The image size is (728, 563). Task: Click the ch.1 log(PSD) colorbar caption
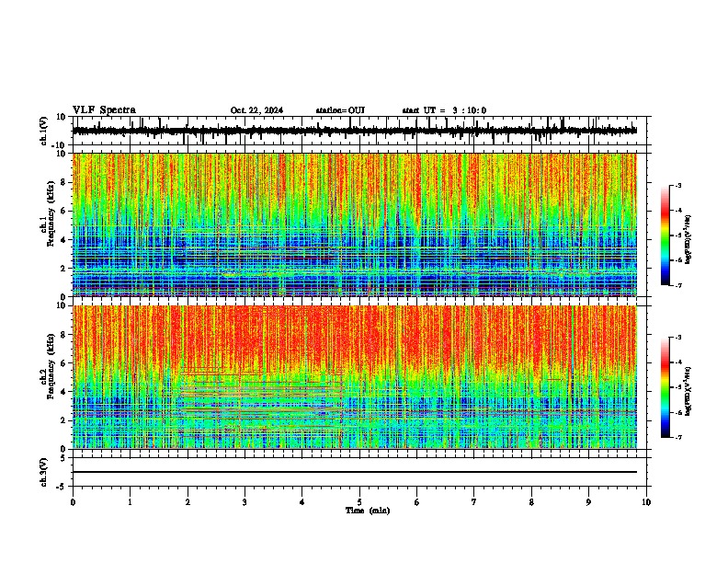coord(688,240)
